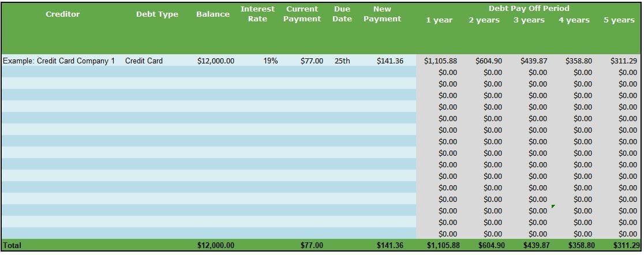
Task: Click the $358.80 cell in example row
Action: tap(579, 61)
